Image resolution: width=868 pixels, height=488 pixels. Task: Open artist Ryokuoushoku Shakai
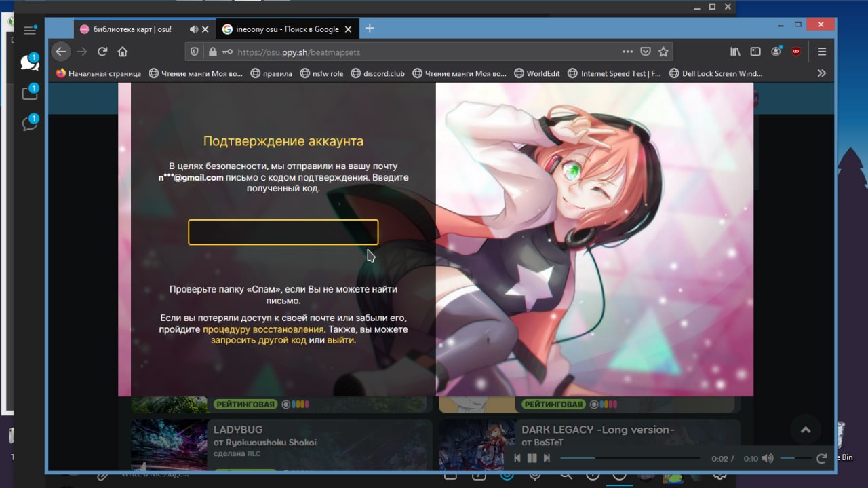click(272, 443)
